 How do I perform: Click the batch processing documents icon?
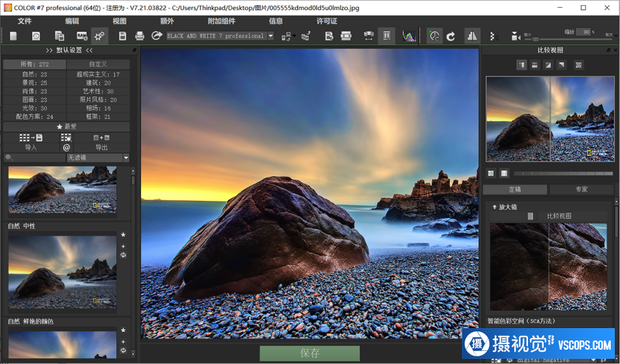[x=59, y=36]
